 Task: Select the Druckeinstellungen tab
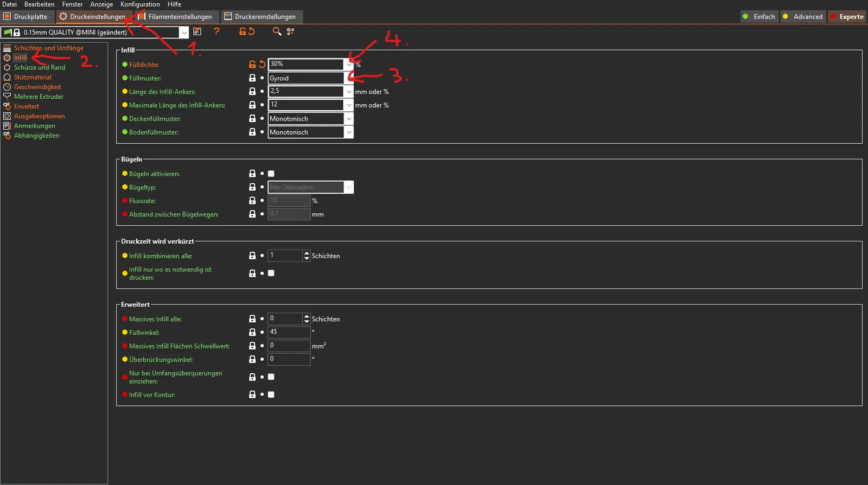pyautogui.click(x=94, y=17)
